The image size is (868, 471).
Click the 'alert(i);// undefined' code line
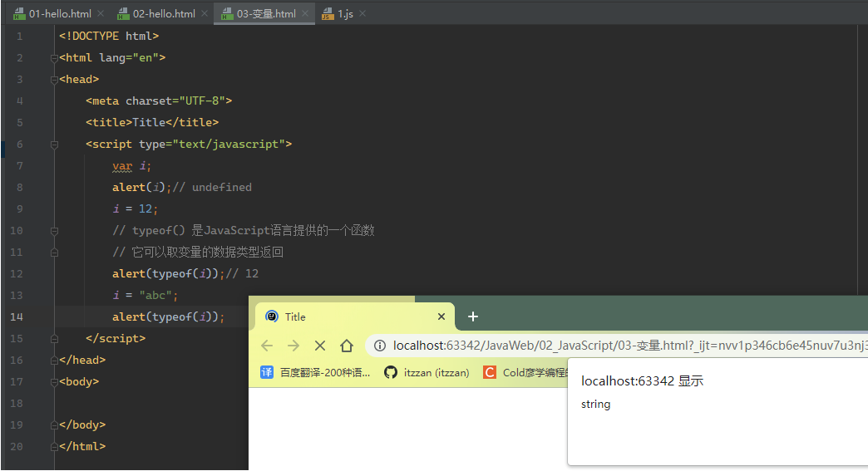(181, 188)
